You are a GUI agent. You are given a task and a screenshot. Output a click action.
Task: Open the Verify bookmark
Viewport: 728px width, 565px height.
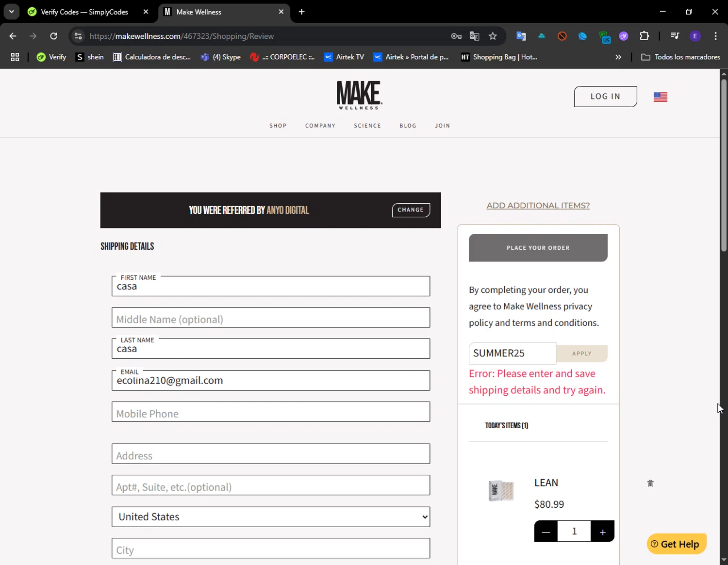51,57
